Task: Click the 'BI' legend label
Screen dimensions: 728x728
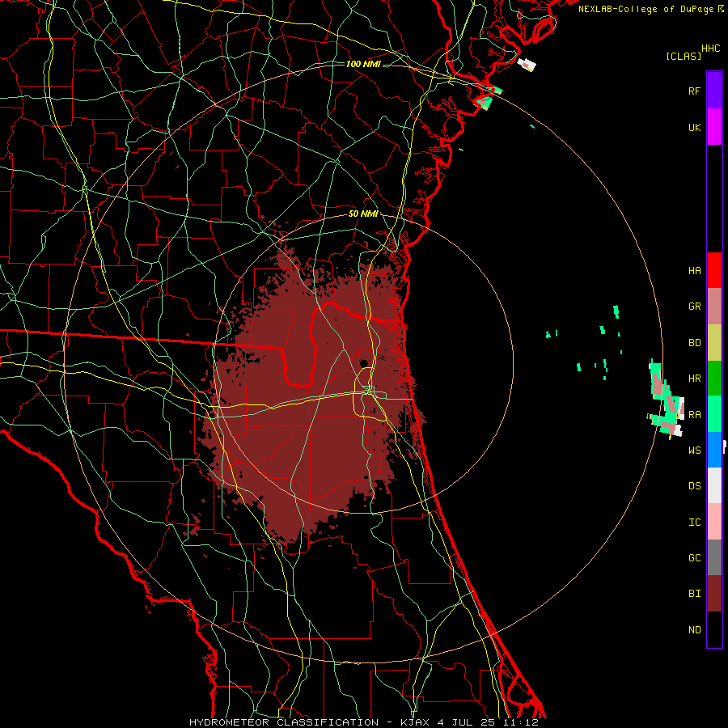Action: 694,594
